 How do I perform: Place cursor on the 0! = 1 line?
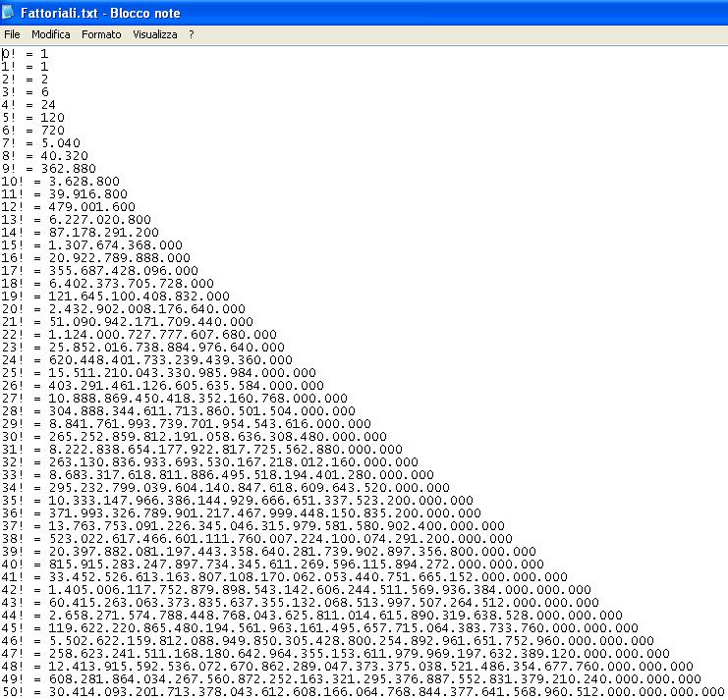point(25,53)
